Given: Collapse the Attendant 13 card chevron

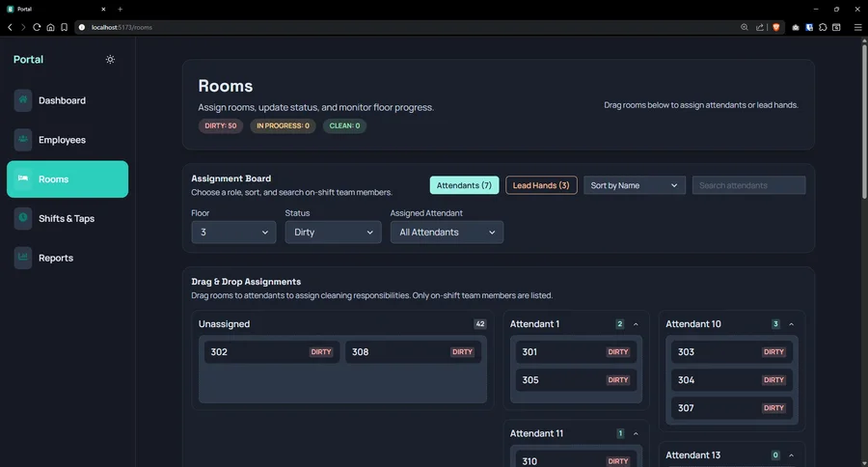Looking at the screenshot, I should [791, 454].
